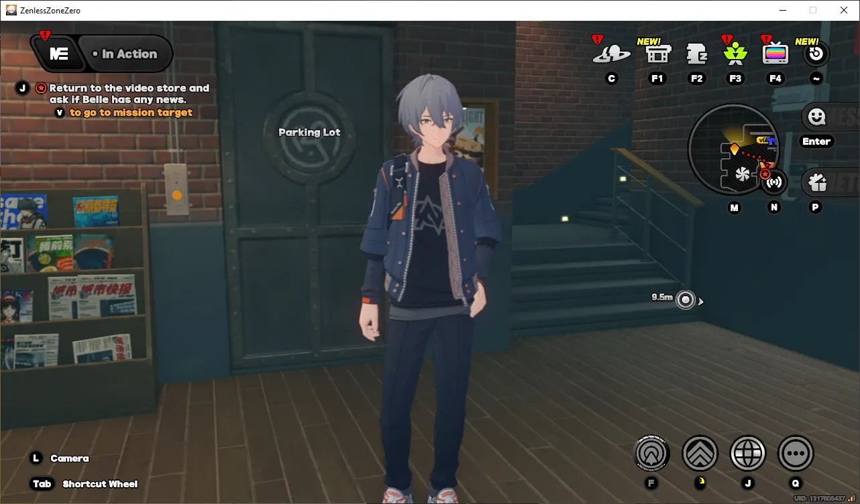Click the smiley chat icon above Enter
The image size is (860, 504).
click(816, 117)
